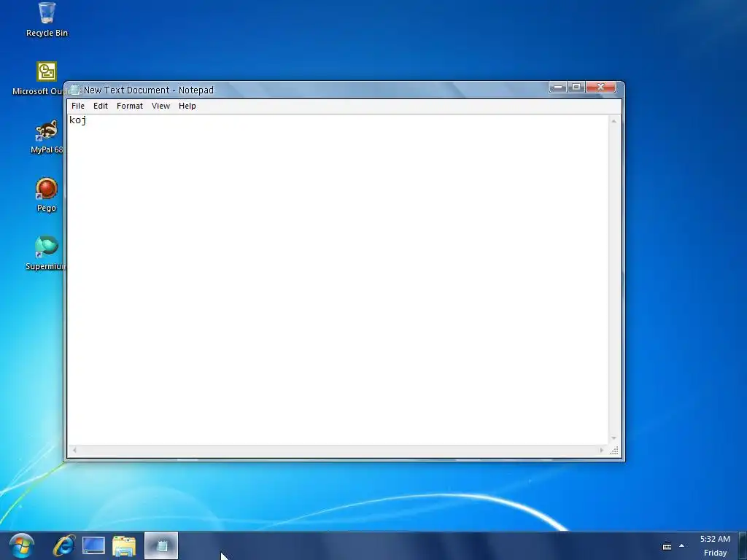Minimize the Notepad window
Viewport: 747px width, 560px height.
[558, 87]
